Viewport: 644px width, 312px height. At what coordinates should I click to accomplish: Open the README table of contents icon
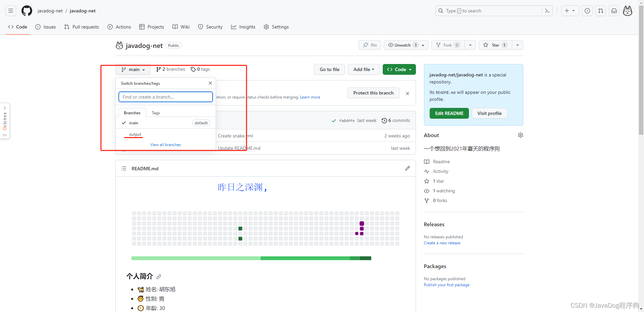pyautogui.click(x=123, y=168)
